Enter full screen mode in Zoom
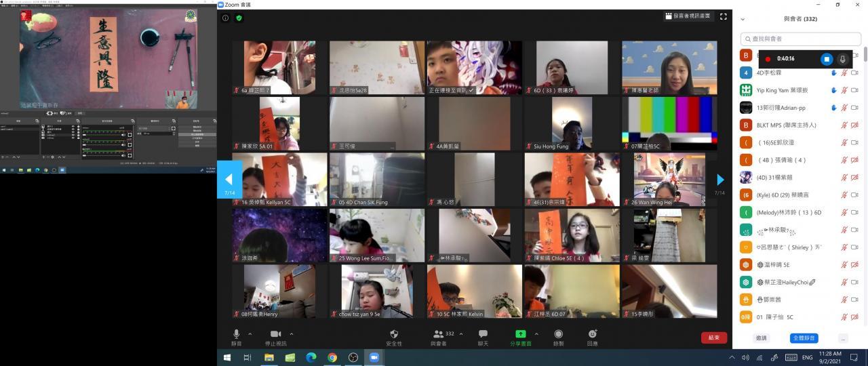The height and width of the screenshot is (366, 868). coord(723,16)
